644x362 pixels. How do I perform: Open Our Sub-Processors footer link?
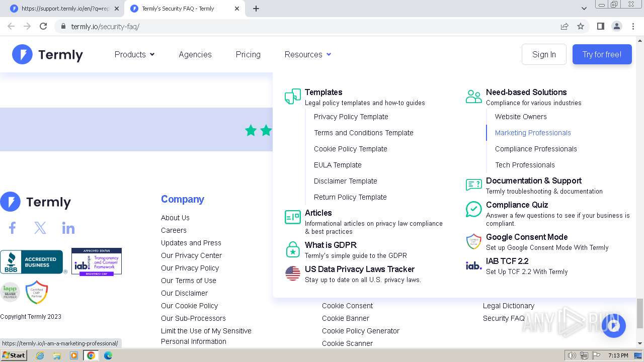point(193,318)
